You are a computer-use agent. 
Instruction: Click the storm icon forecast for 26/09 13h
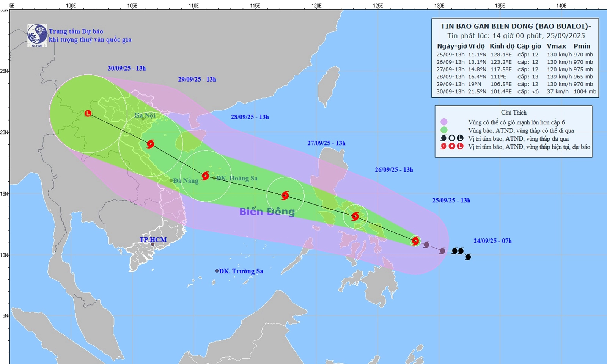[355, 217]
